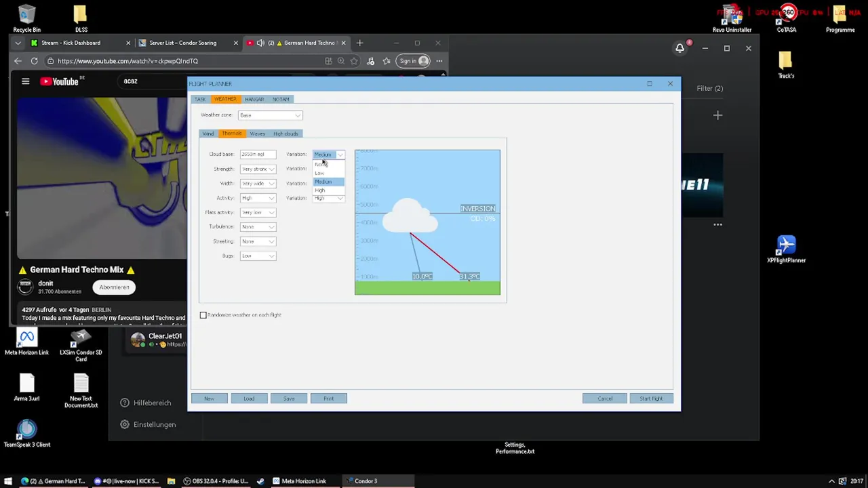Select the Thermals sub-tab

point(231,134)
